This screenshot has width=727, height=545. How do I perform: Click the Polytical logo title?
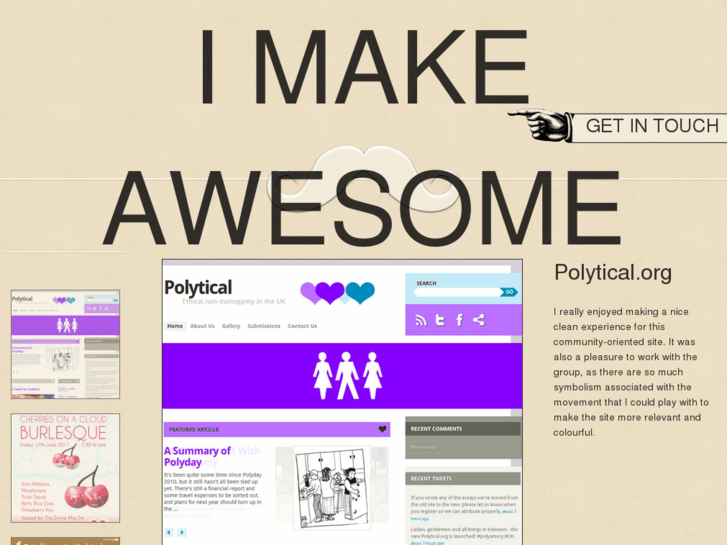[198, 288]
